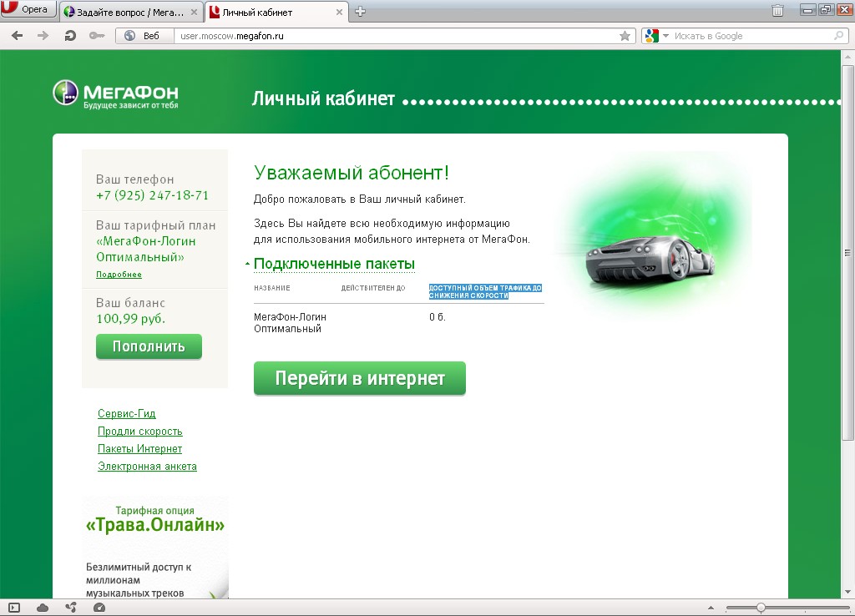Viewport: 855px width, 616px height.
Task: Open the view options arrow near zoom
Action: [711, 608]
